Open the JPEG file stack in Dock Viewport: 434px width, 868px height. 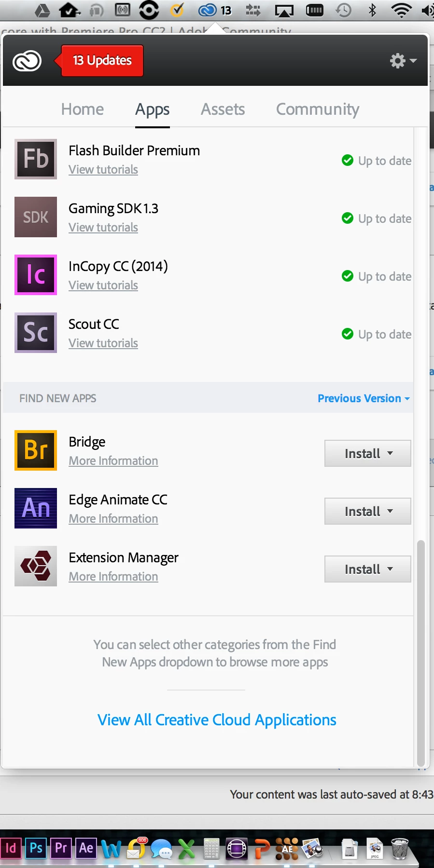click(375, 849)
